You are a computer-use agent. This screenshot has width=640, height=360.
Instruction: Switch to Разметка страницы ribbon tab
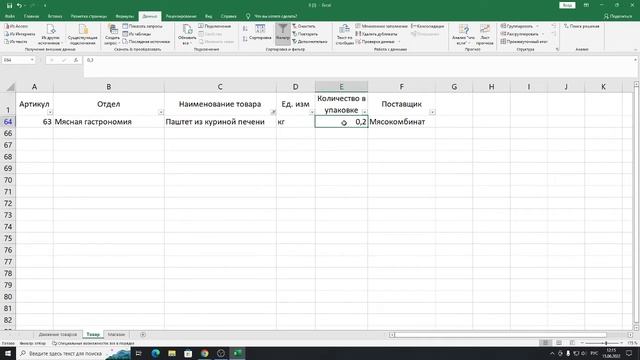pyautogui.click(x=89, y=16)
